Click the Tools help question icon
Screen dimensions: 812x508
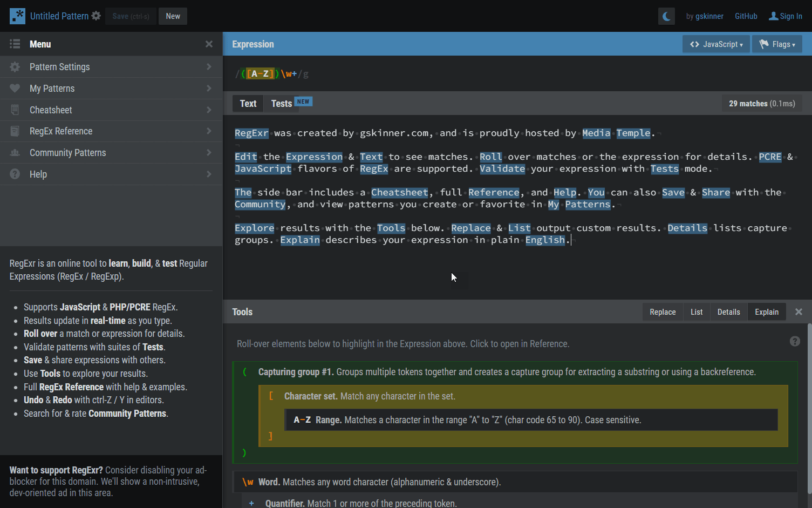[795, 341]
